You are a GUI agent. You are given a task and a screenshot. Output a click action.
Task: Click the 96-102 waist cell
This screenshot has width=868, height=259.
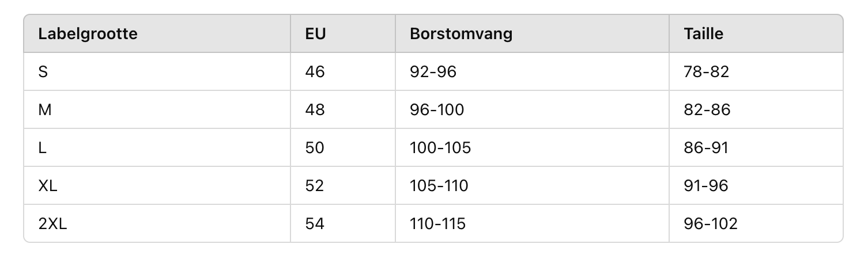click(x=710, y=224)
